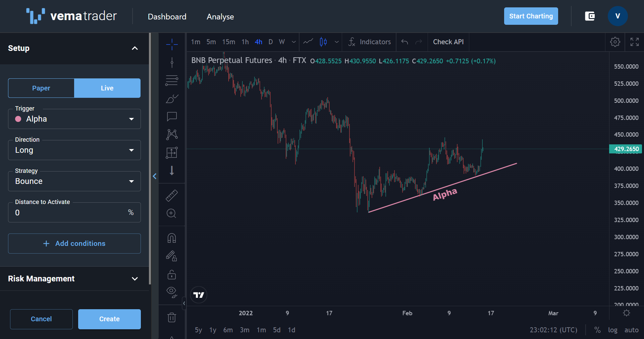The height and width of the screenshot is (339, 644).
Task: Toggle magnet mode
Action: 172,238
